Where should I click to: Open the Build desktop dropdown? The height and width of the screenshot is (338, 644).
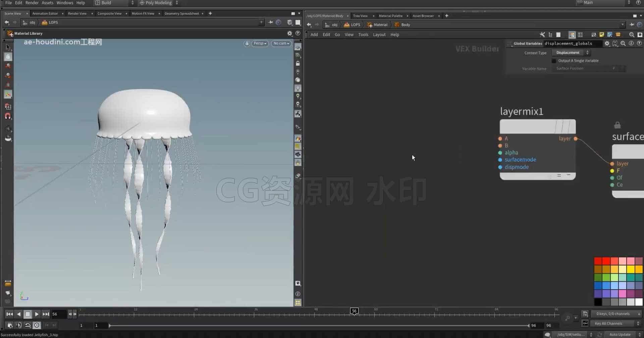[114, 3]
